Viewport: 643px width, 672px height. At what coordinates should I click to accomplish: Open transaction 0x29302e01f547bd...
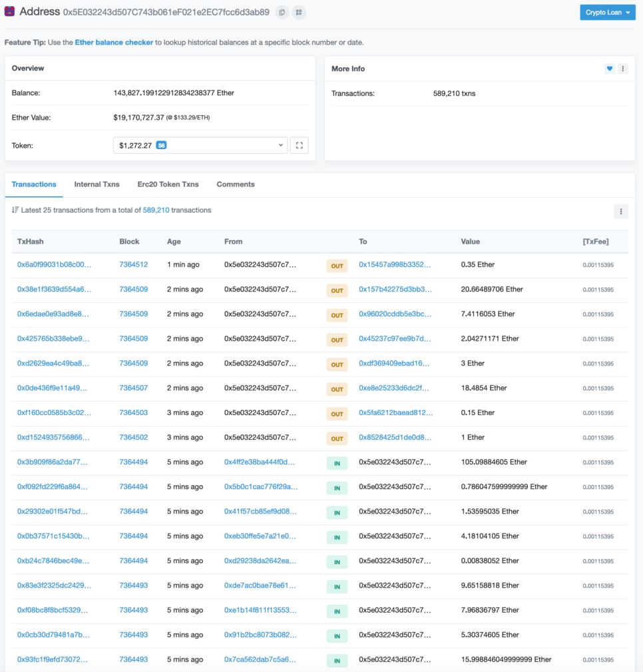tap(53, 511)
